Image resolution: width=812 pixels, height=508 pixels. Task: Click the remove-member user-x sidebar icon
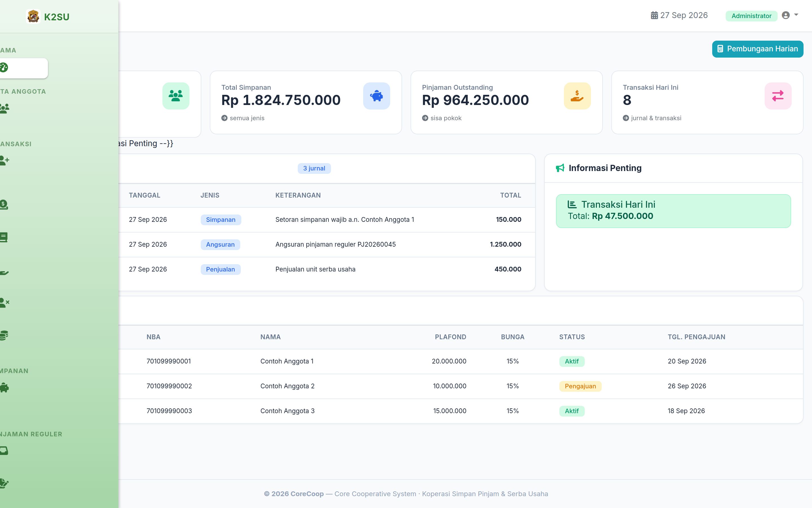tap(4, 303)
